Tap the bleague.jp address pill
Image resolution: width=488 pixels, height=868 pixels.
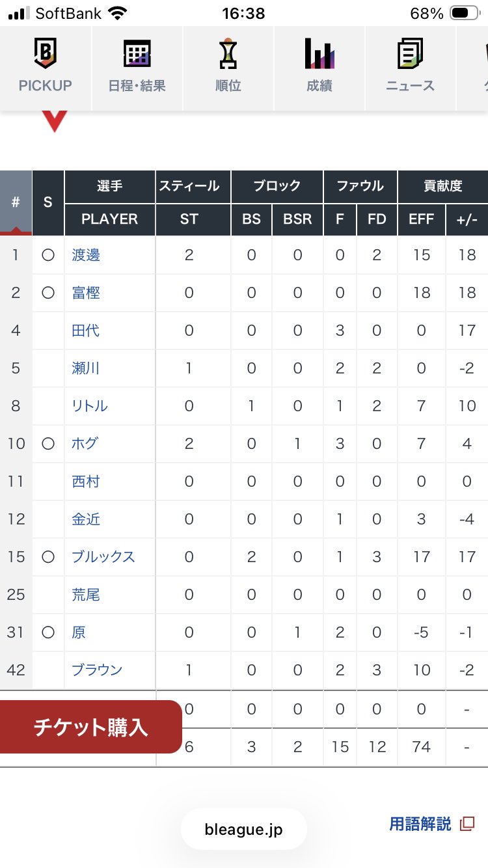(243, 829)
